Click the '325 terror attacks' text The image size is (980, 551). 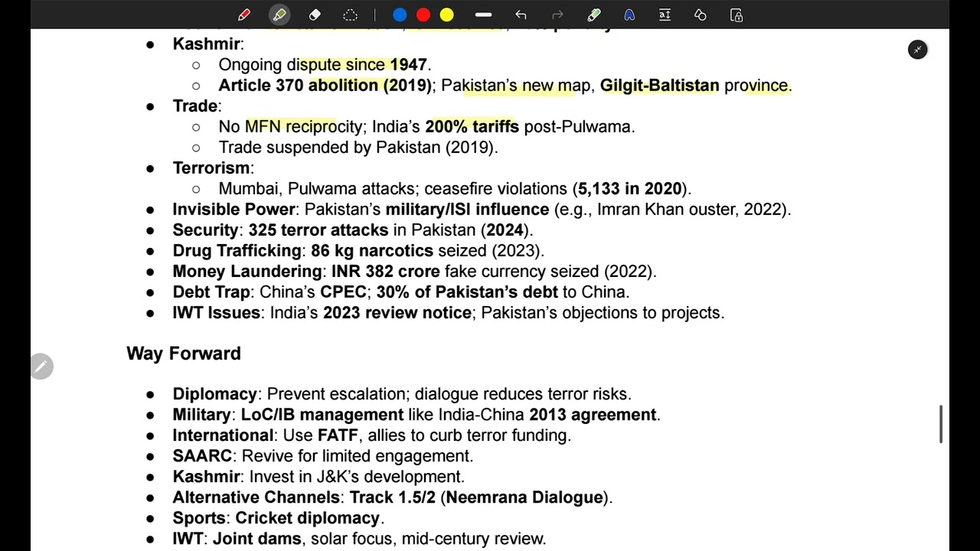click(318, 230)
